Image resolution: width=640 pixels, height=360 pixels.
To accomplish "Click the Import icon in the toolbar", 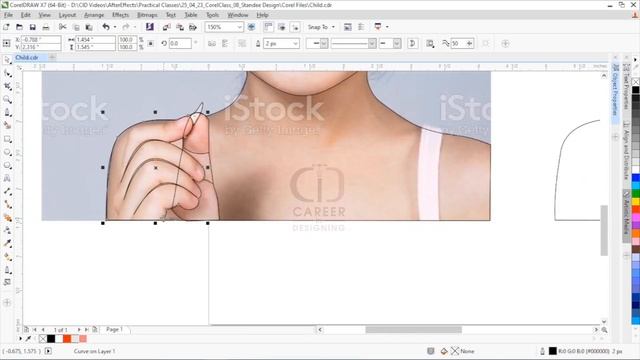I will coord(167,27).
